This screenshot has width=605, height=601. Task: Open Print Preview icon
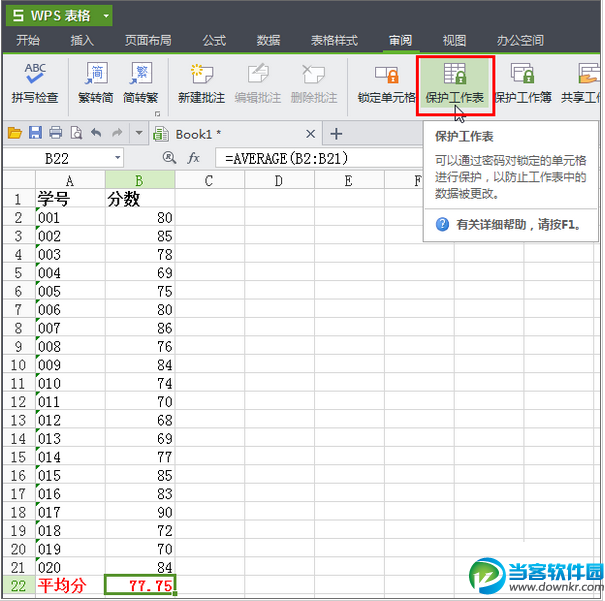pos(76,133)
